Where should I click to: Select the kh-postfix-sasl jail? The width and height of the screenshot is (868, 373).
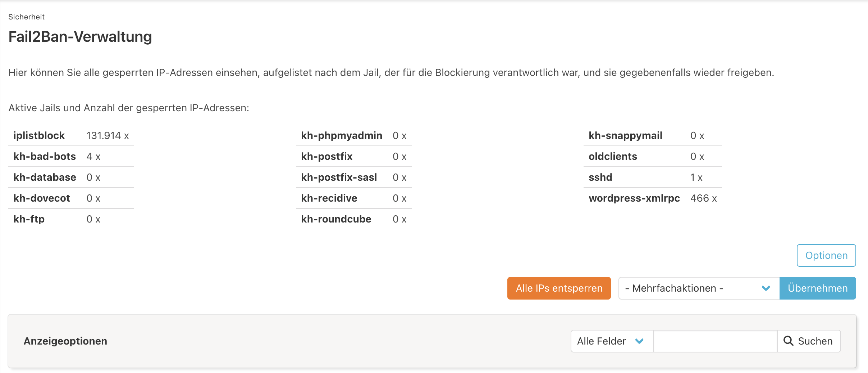[x=339, y=177]
